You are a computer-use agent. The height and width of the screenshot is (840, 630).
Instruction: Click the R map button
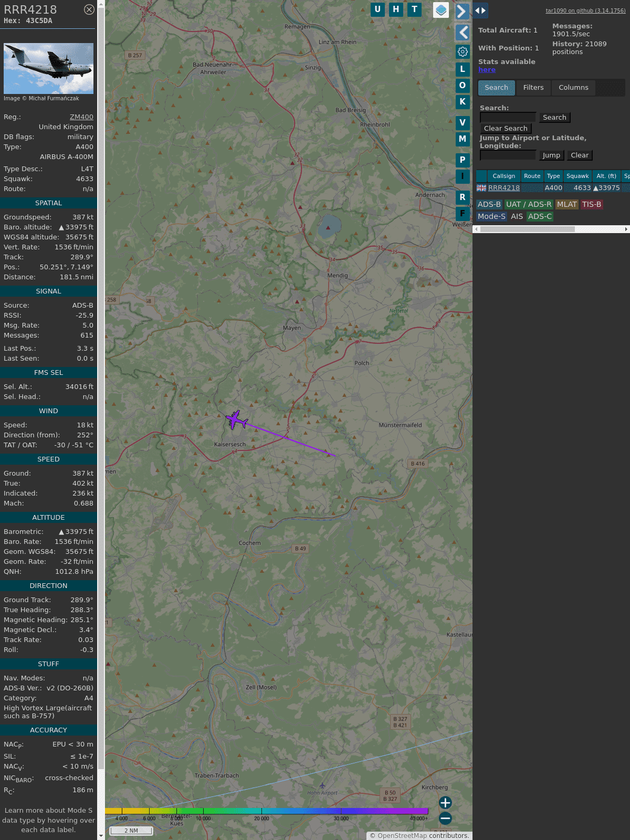[x=463, y=197]
